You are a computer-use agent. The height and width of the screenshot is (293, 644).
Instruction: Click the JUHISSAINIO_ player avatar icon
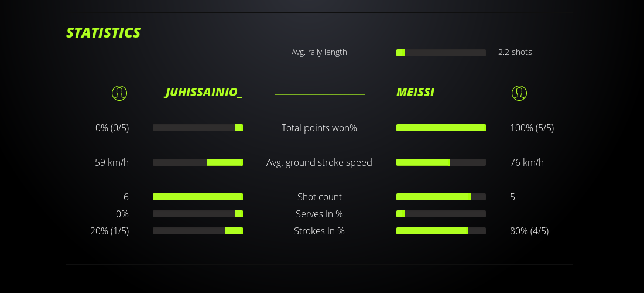[119, 93]
